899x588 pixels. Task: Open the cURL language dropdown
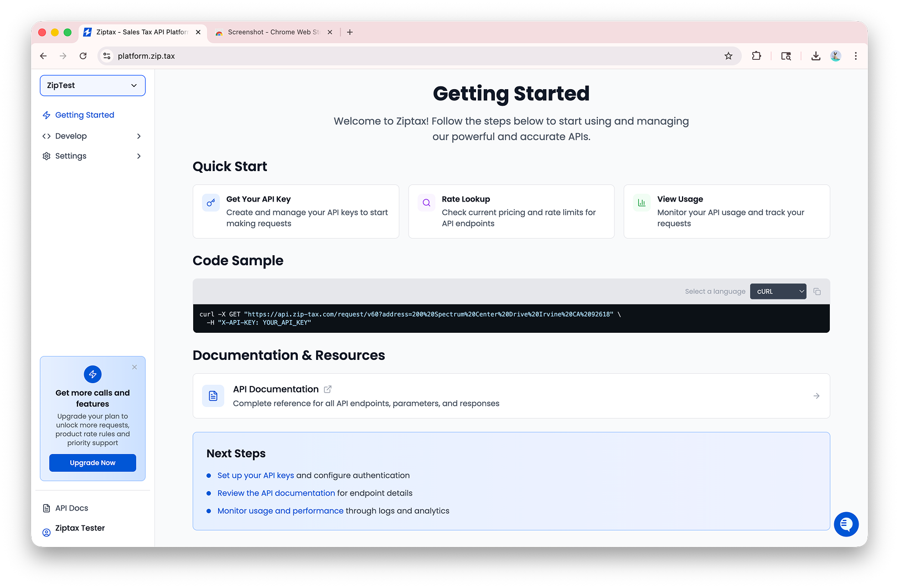(x=778, y=291)
